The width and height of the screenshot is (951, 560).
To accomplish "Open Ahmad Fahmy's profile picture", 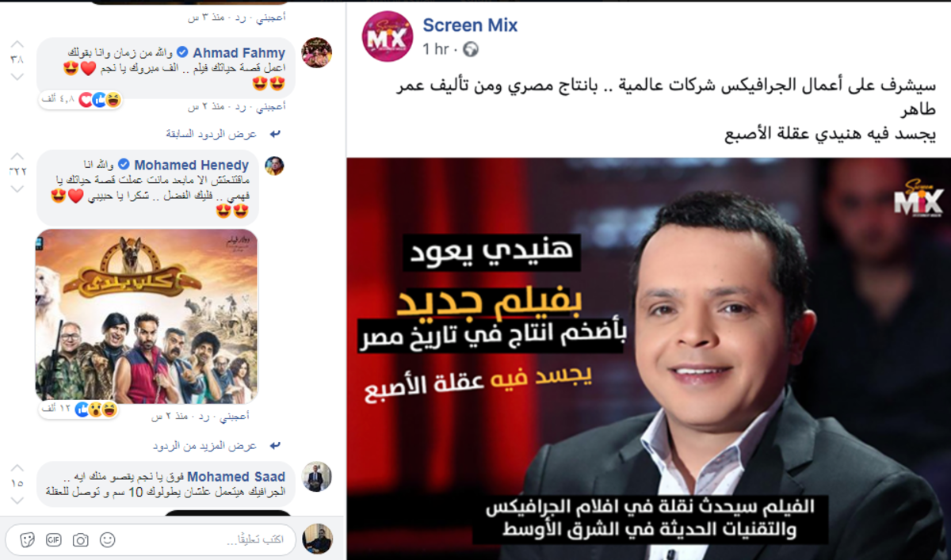I will click(x=317, y=53).
